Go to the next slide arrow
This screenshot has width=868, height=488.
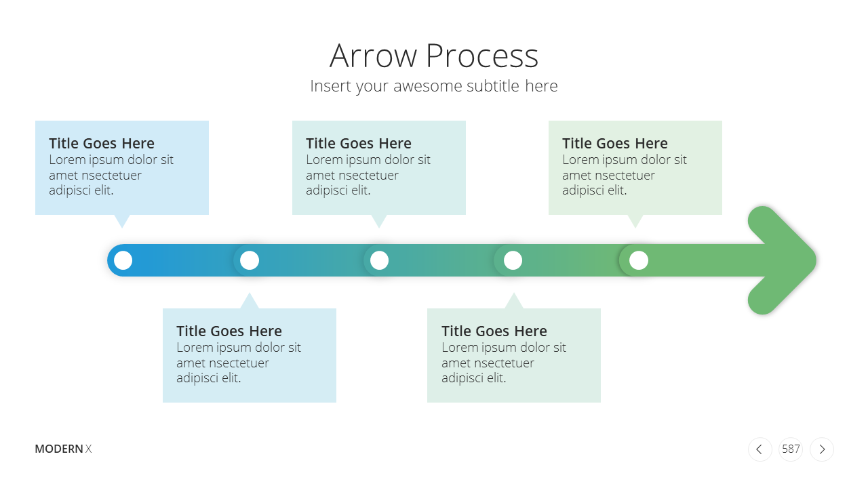[822, 449]
